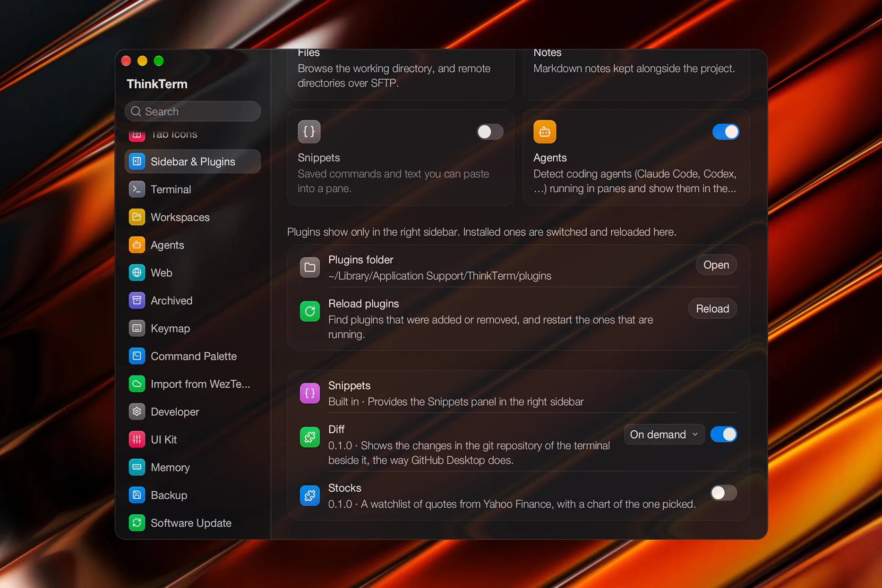882x588 pixels.
Task: Click the plugins folder path text
Action: tap(439, 276)
